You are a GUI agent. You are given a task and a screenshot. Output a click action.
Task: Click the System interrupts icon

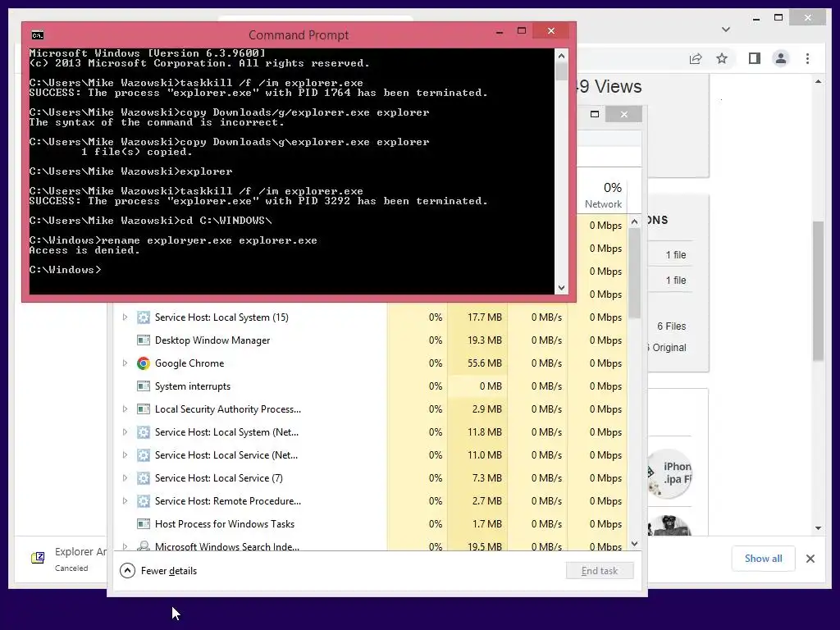click(x=143, y=386)
